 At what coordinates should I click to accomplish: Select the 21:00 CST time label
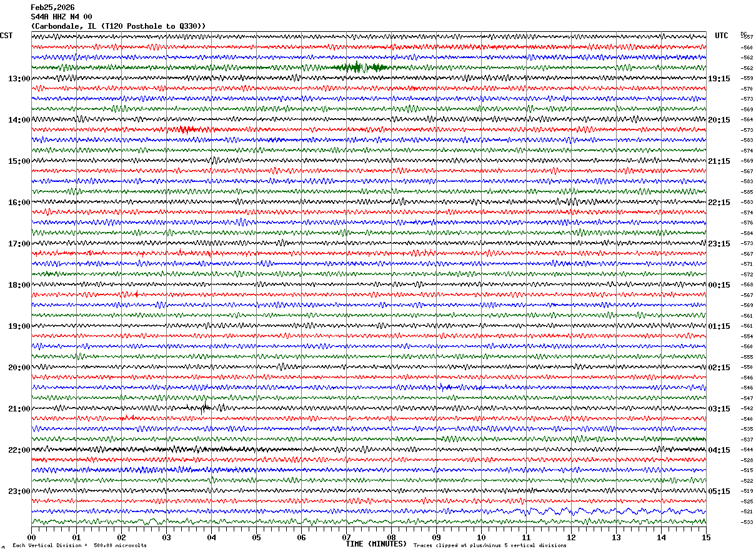(x=19, y=409)
